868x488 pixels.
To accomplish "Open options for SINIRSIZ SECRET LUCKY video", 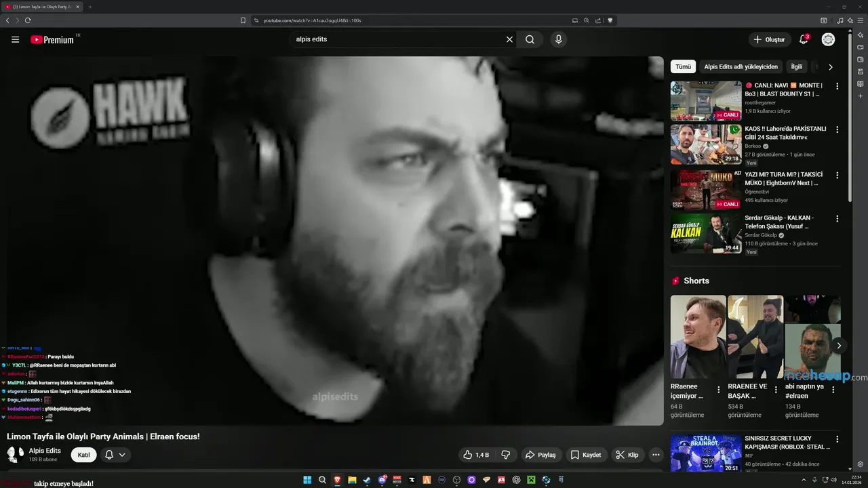I will (x=837, y=439).
